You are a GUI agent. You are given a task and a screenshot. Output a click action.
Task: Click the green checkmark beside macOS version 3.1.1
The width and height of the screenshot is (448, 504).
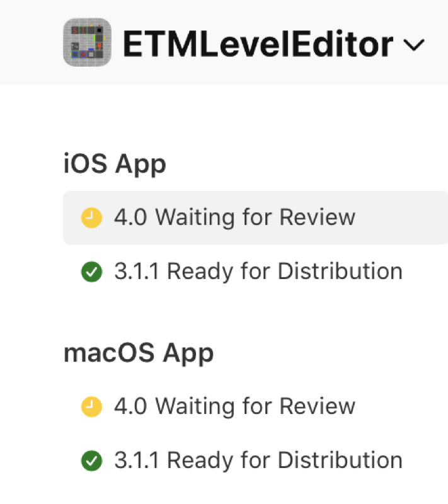coord(91,460)
